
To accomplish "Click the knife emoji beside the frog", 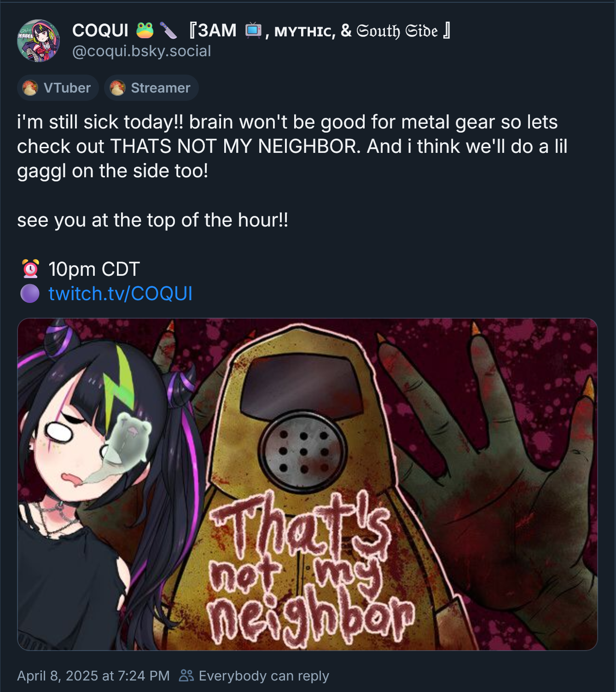I will [168, 30].
